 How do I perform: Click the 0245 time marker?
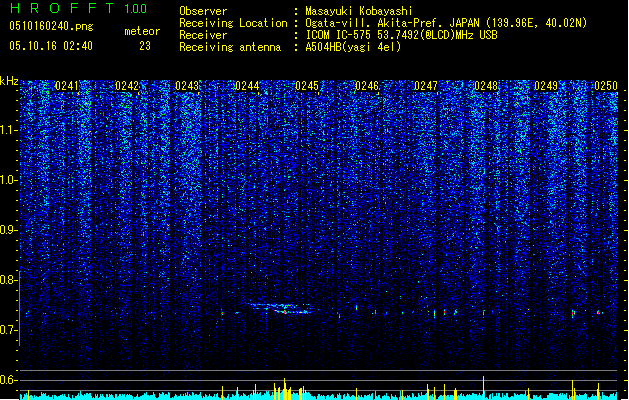click(307, 85)
